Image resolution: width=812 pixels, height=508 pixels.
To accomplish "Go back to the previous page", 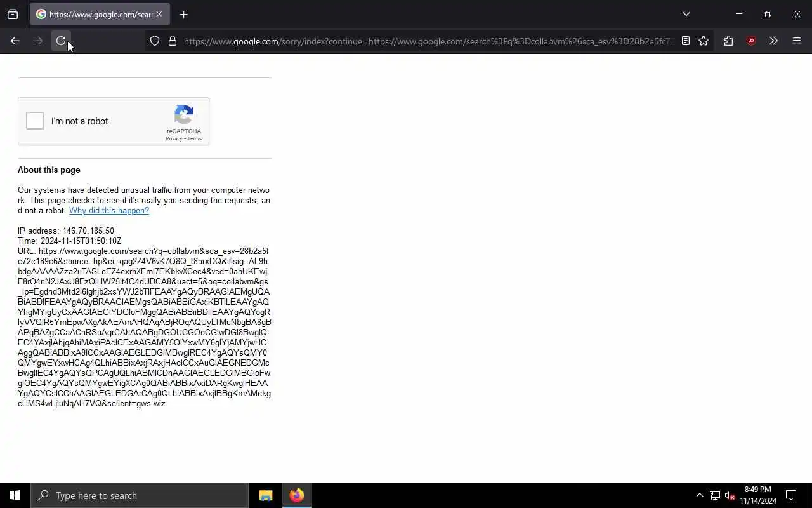I will [15, 41].
